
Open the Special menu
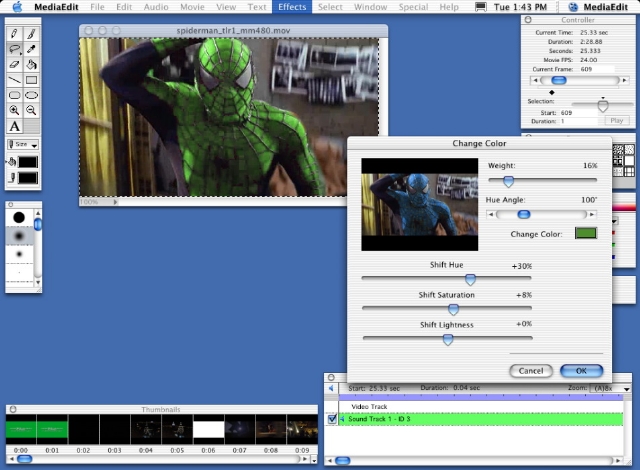(x=413, y=7)
